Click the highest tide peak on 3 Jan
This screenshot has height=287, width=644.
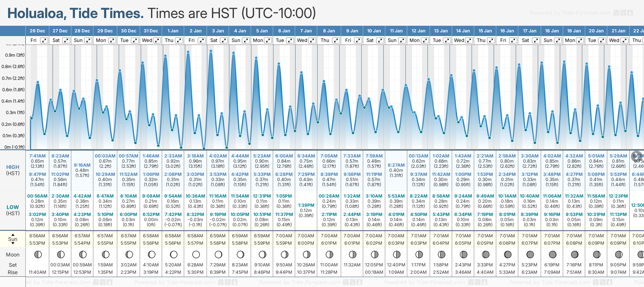point(211,51)
